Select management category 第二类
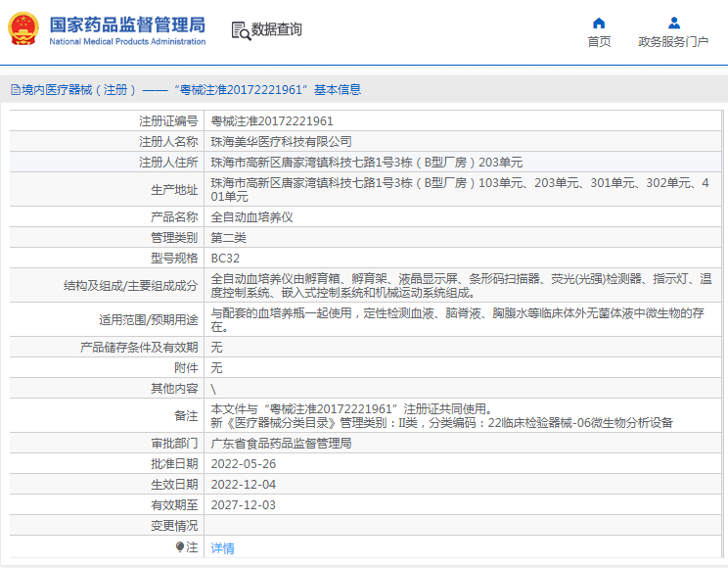728x568 pixels. pyautogui.click(x=228, y=238)
